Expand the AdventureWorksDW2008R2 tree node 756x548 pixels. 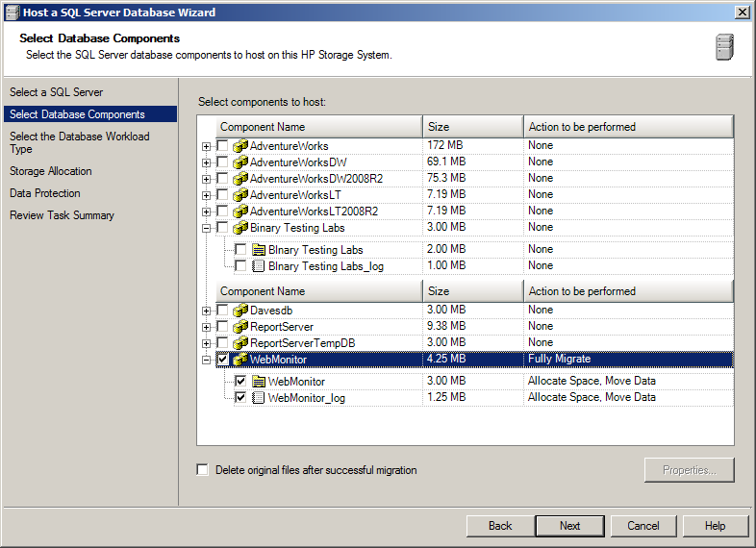(207, 179)
